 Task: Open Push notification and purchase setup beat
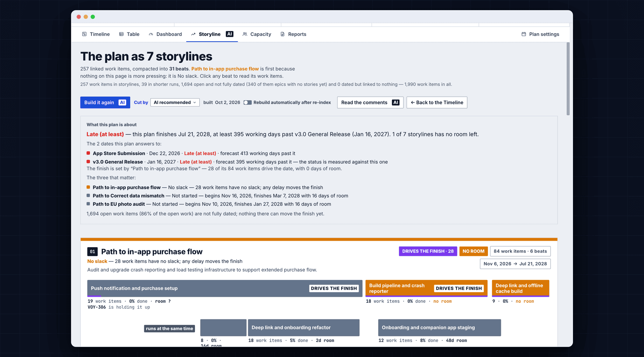coord(225,288)
